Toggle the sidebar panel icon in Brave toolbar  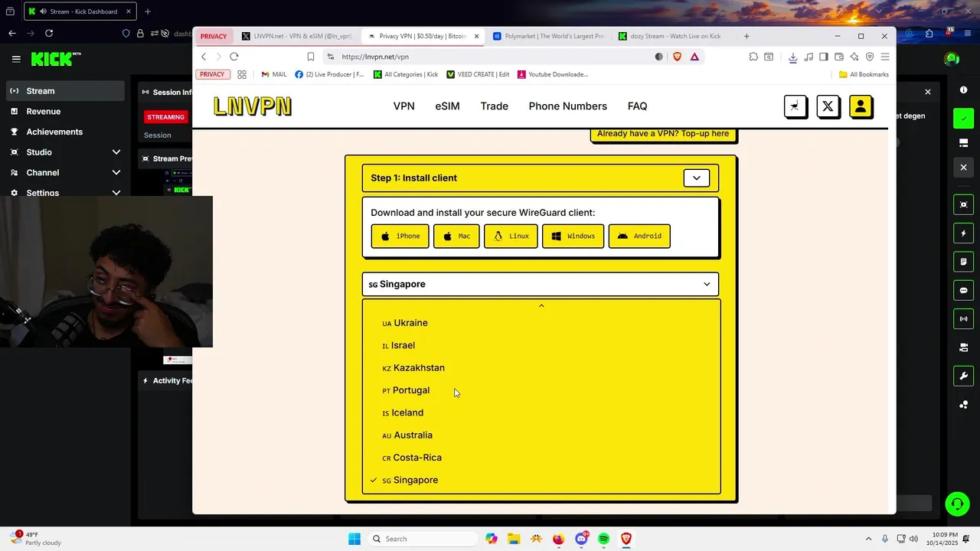click(824, 57)
